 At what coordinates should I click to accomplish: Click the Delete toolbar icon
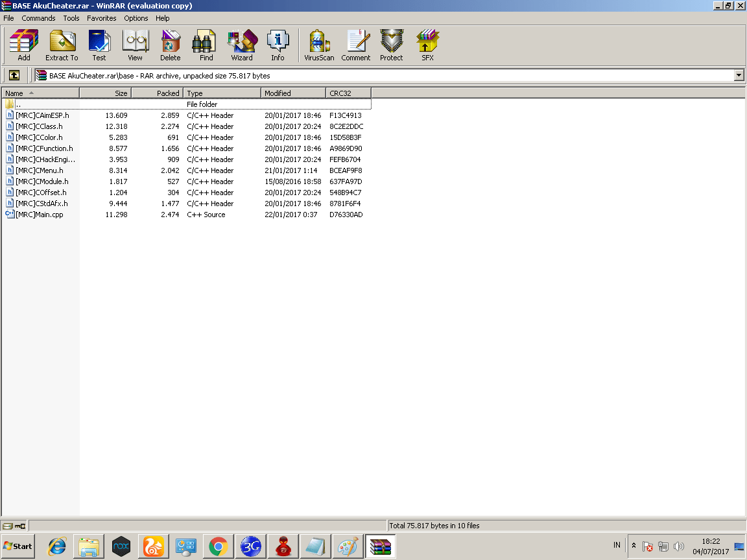click(x=171, y=45)
